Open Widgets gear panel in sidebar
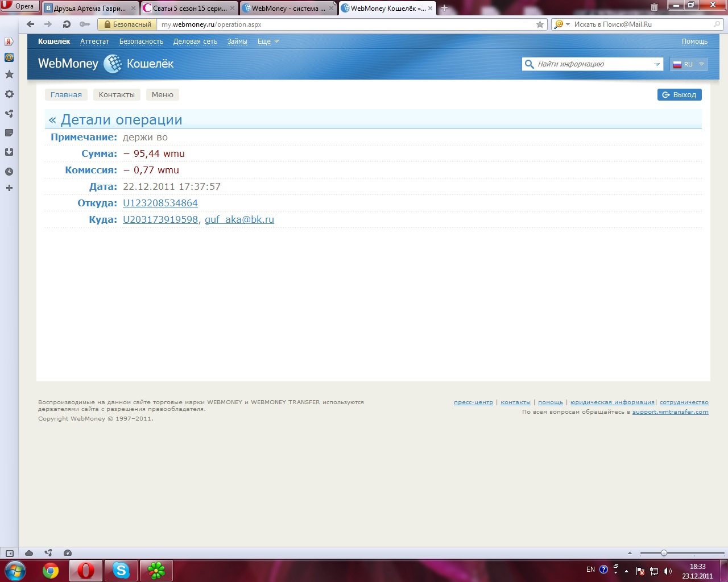This screenshot has width=728, height=582. pyautogui.click(x=9, y=94)
